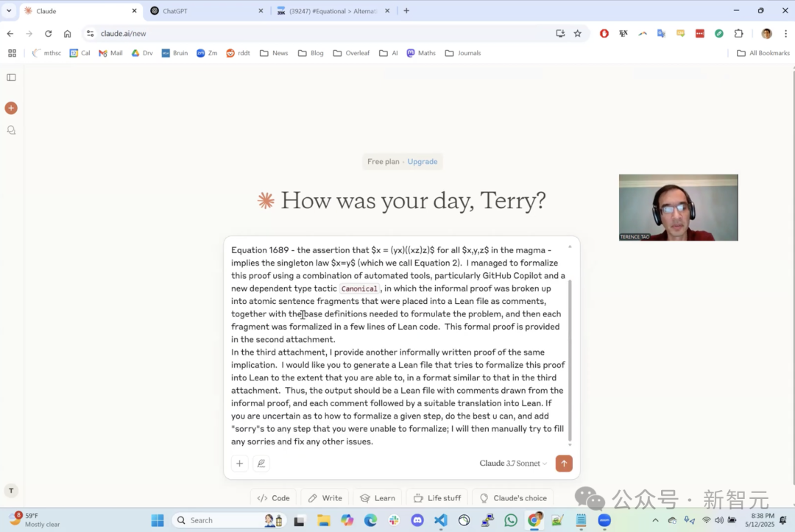The image size is (795, 532).
Task: Click the Upgrade link
Action: tap(423, 162)
